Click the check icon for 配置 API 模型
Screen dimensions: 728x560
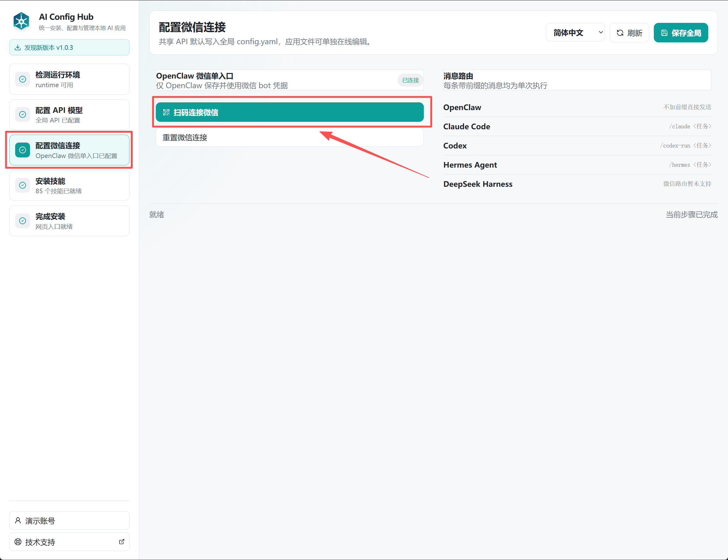tap(23, 114)
